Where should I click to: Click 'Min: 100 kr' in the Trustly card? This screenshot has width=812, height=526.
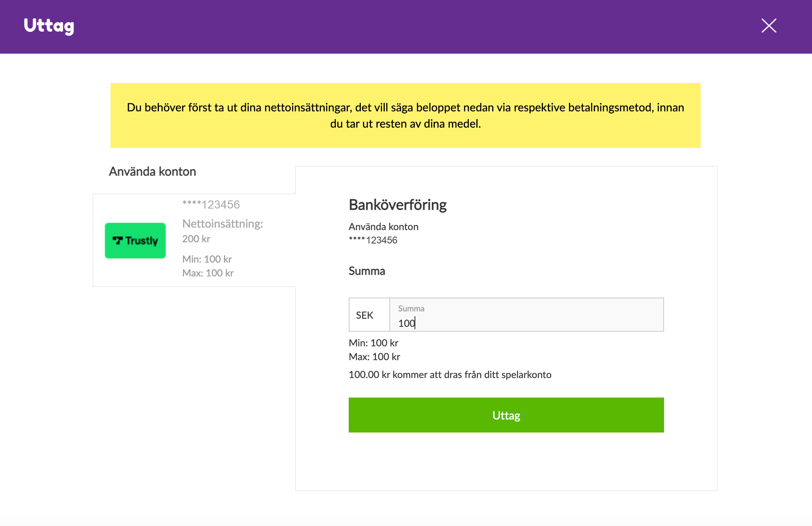click(x=207, y=259)
